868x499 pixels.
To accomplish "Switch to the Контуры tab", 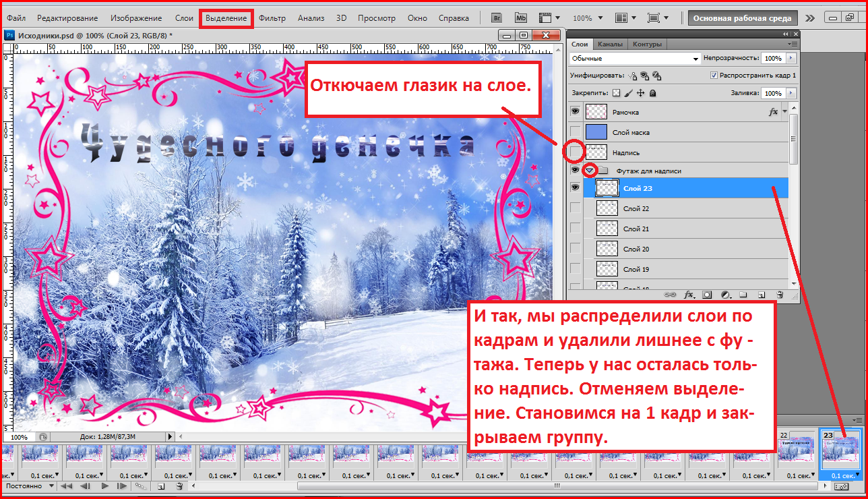I will [647, 44].
